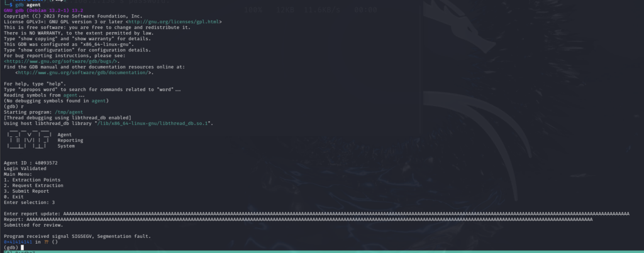Click the '3. Submit Report' menu line
This screenshot has width=644, height=253.
(x=26, y=191)
